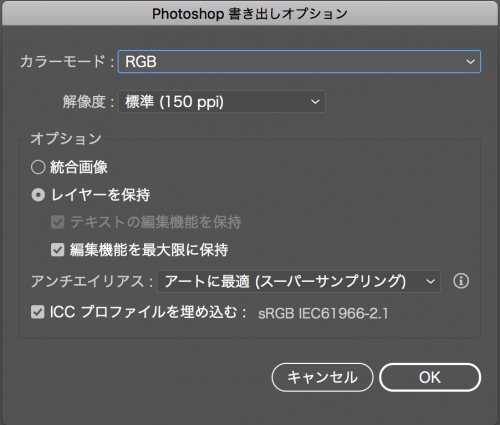The width and height of the screenshot is (500, 425).
Task: Confirm the export with the OK button
Action: 430,377
